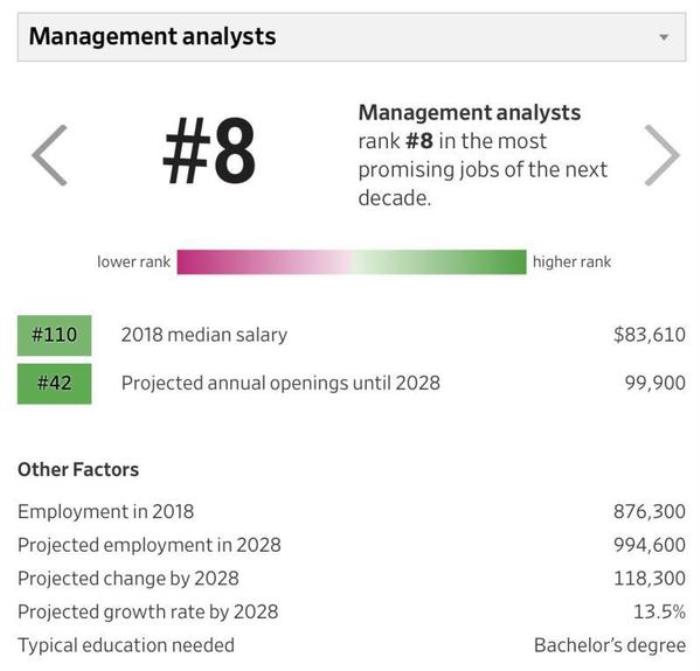
Task: Click the "Typical education needed" label
Action: click(x=126, y=645)
